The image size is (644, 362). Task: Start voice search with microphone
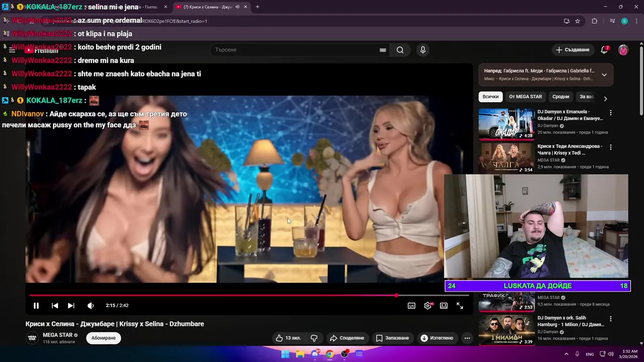pyautogui.click(x=423, y=50)
